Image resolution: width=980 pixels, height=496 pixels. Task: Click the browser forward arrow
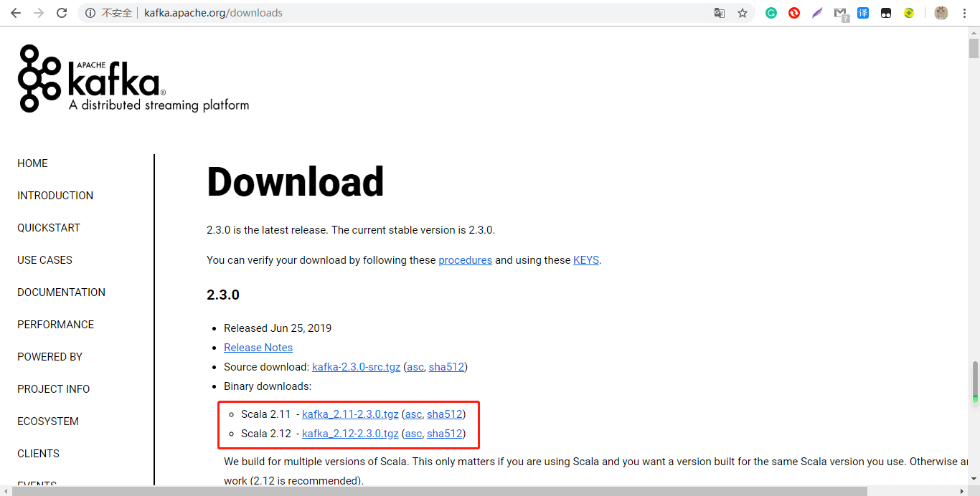(39, 13)
